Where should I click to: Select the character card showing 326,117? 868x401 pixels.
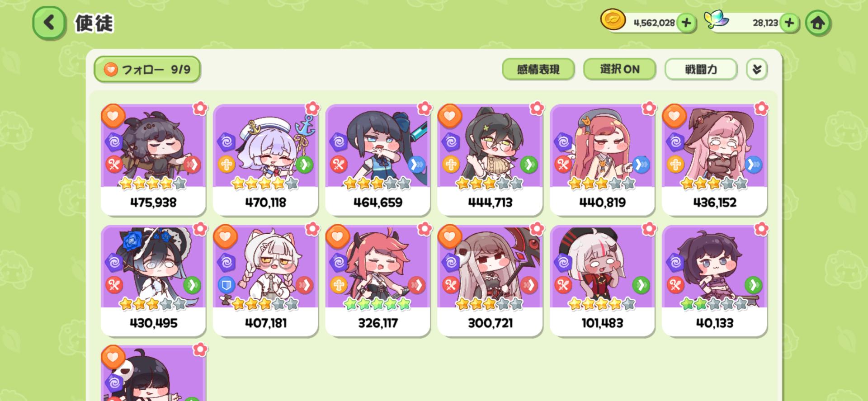click(377, 280)
